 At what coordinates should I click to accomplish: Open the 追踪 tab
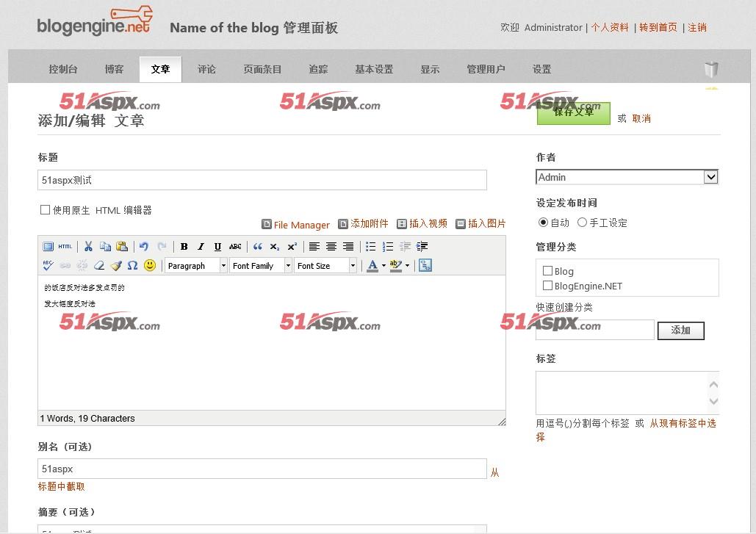pos(318,69)
